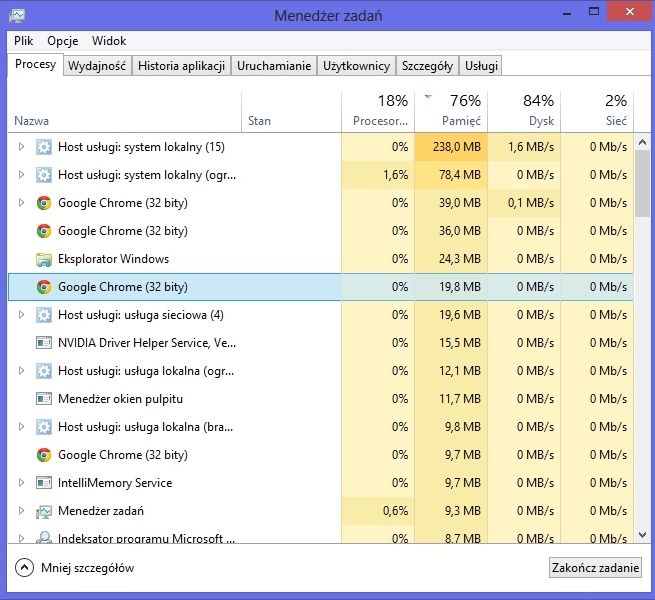Select the NVIDIA Driver Helper Service name
The height and width of the screenshot is (600, 655).
click(147, 343)
